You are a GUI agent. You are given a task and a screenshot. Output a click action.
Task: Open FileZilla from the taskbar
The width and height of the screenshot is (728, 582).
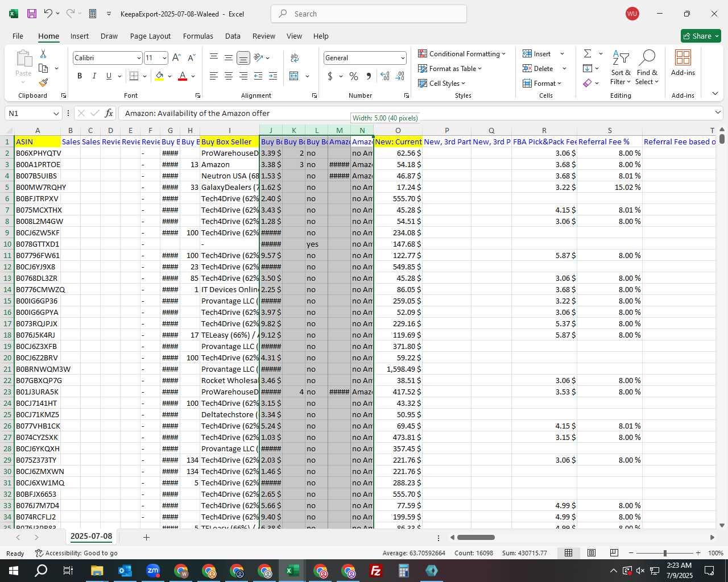pos(376,571)
